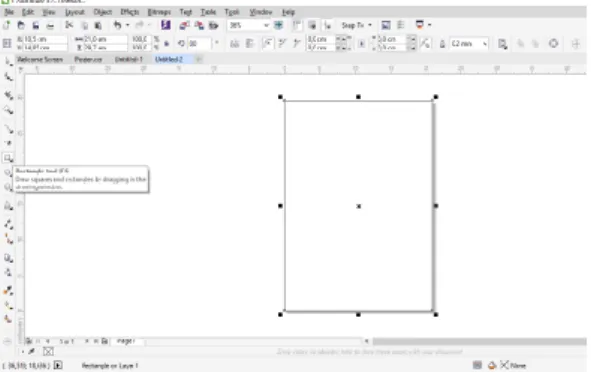The height and width of the screenshot is (372, 591).
Task: Select the Pick tool in the toolbox
Action: tap(8, 61)
